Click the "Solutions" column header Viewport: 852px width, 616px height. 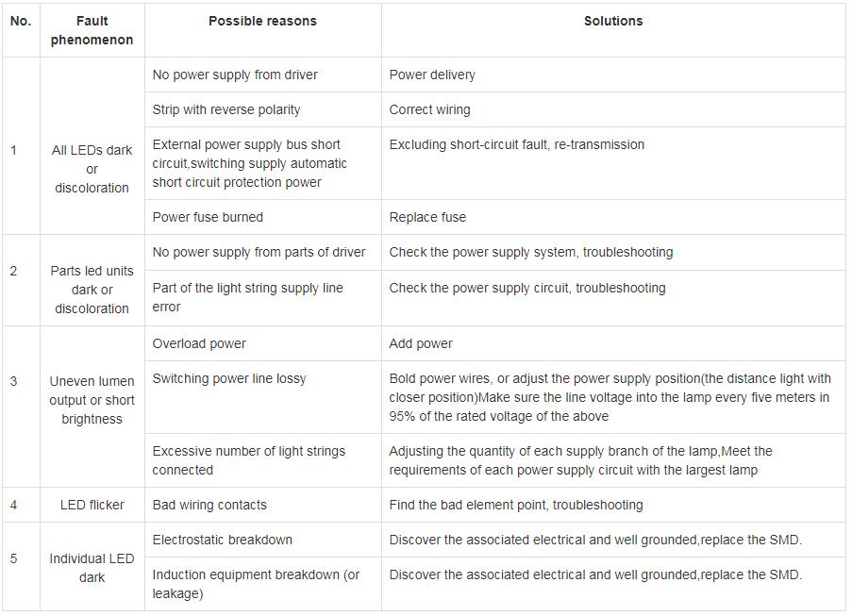click(x=612, y=21)
